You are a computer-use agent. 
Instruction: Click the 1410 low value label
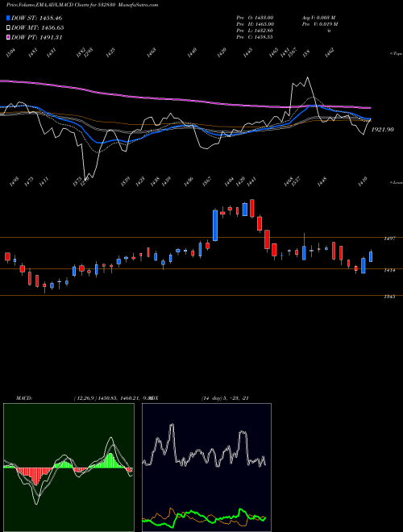(364, 181)
